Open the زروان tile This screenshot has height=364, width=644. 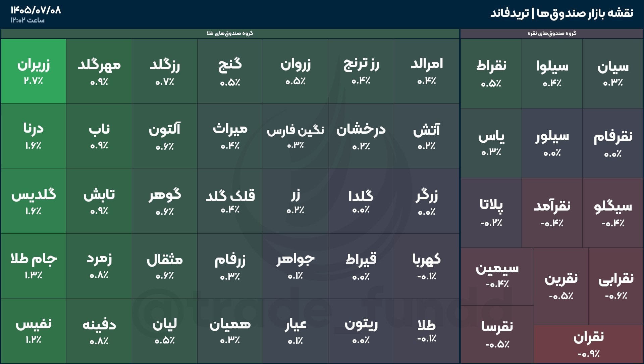296,71
